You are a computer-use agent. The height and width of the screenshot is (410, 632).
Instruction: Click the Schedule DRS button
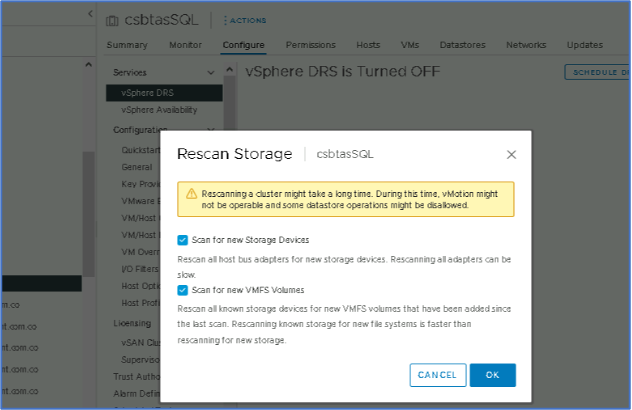[x=598, y=73]
